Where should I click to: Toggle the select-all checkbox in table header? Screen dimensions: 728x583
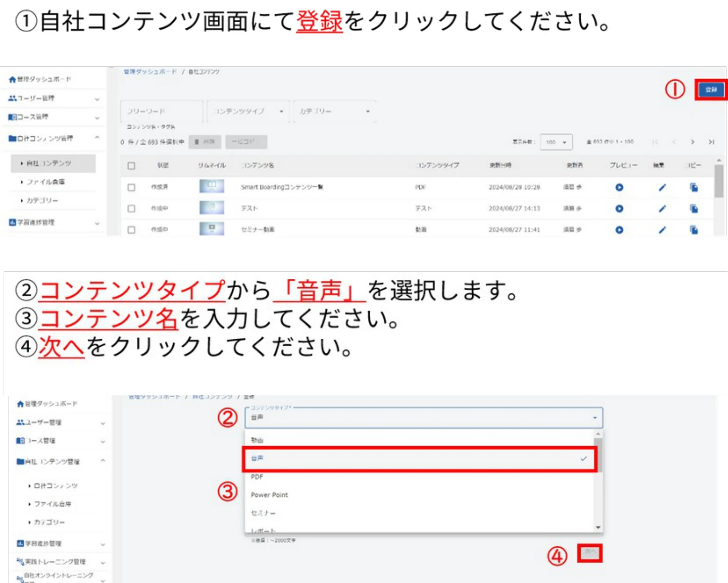tap(132, 165)
